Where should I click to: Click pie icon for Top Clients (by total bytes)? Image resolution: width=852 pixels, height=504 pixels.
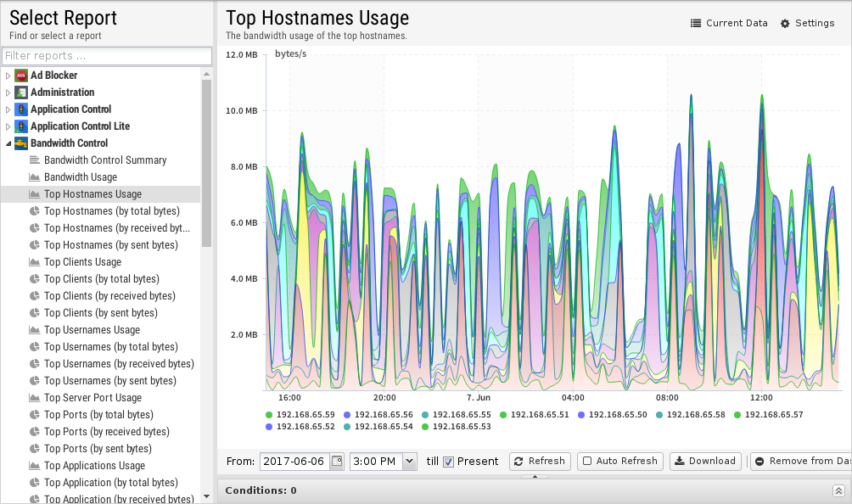[x=34, y=278]
